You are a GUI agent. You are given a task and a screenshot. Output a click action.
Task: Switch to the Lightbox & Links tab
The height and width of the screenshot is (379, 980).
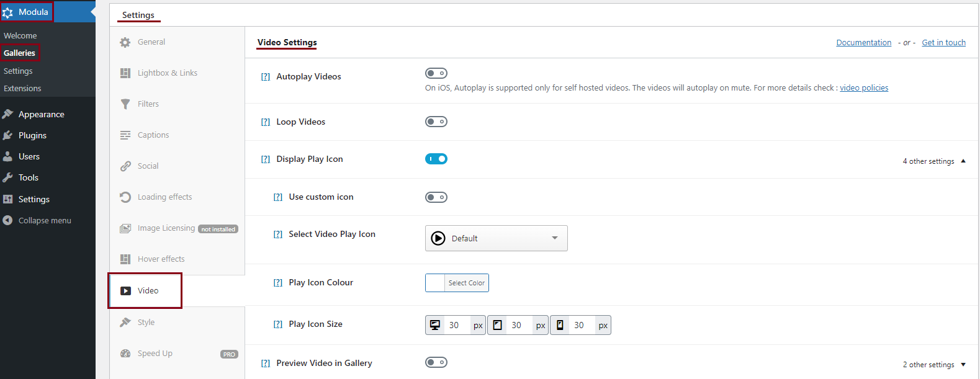pyautogui.click(x=167, y=73)
